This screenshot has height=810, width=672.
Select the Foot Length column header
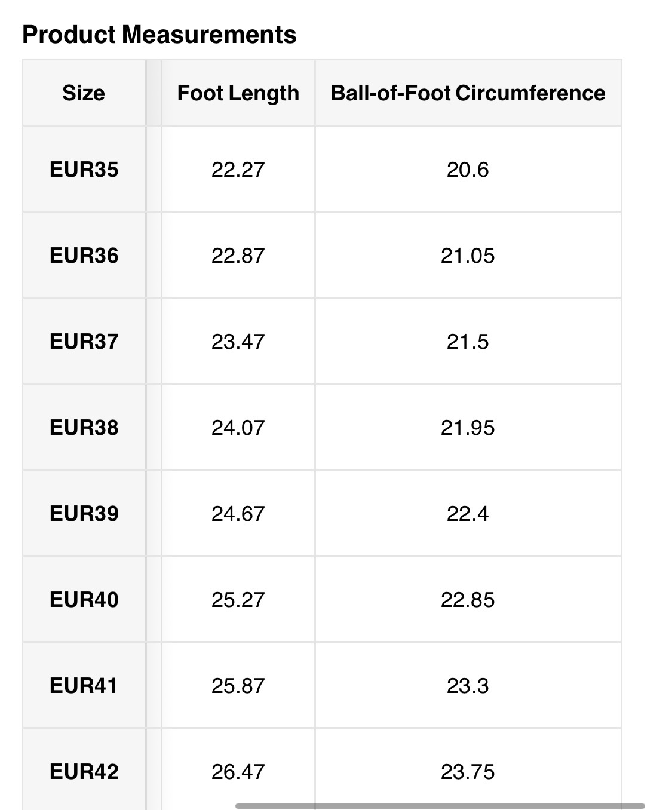tap(238, 93)
